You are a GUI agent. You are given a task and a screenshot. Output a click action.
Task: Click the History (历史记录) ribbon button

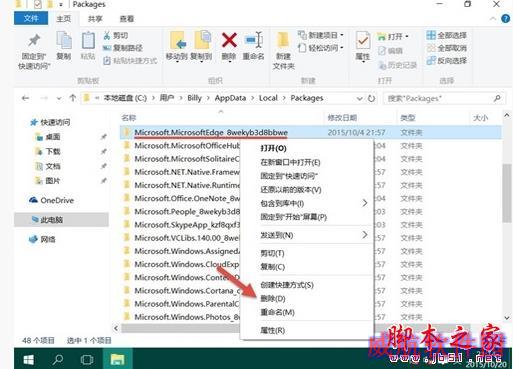point(398,65)
